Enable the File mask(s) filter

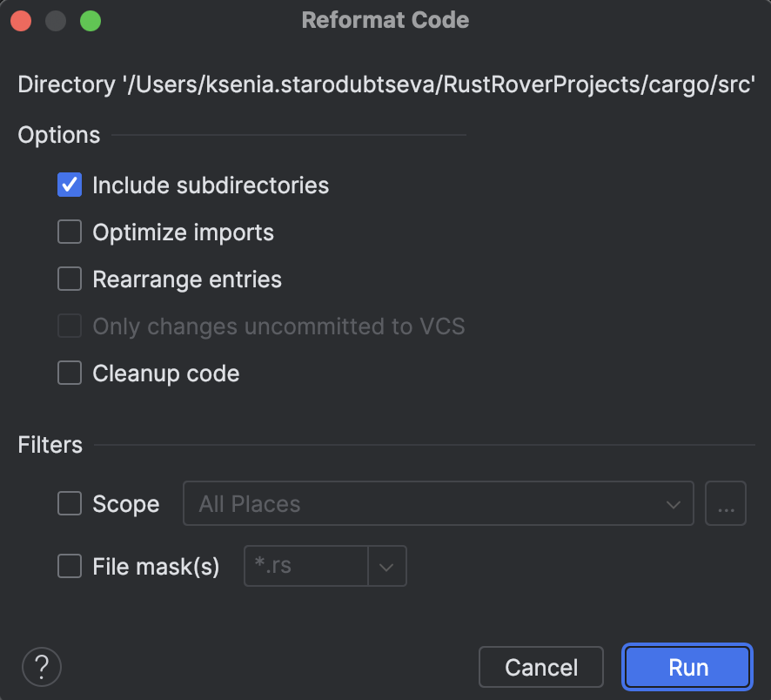click(x=70, y=566)
